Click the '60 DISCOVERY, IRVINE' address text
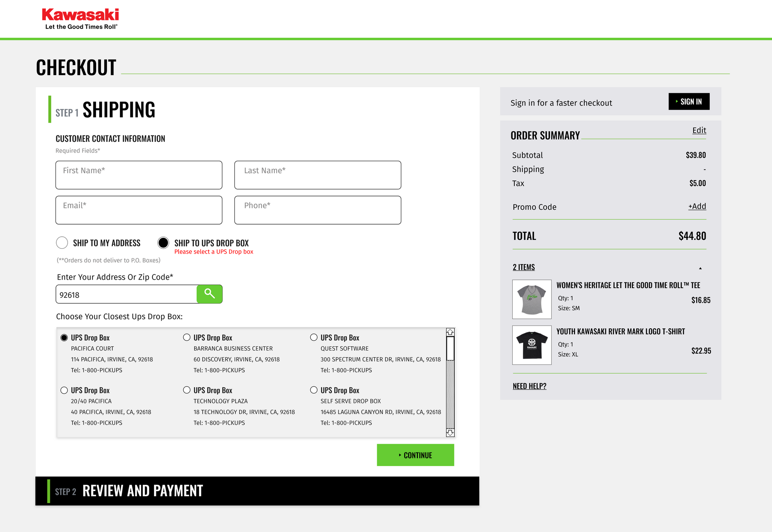The height and width of the screenshot is (532, 772). (x=236, y=360)
